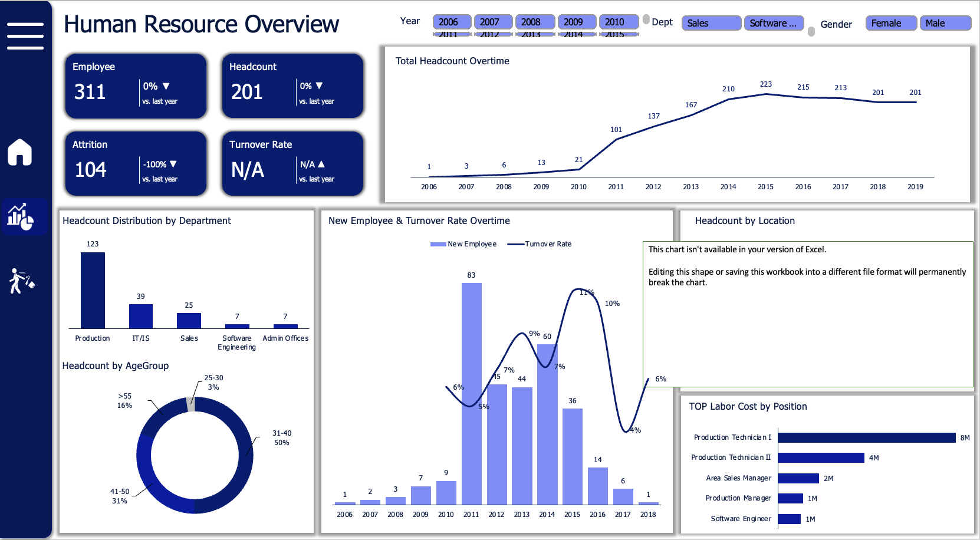
Task: Toggle the Female gender filter
Action: click(x=890, y=23)
